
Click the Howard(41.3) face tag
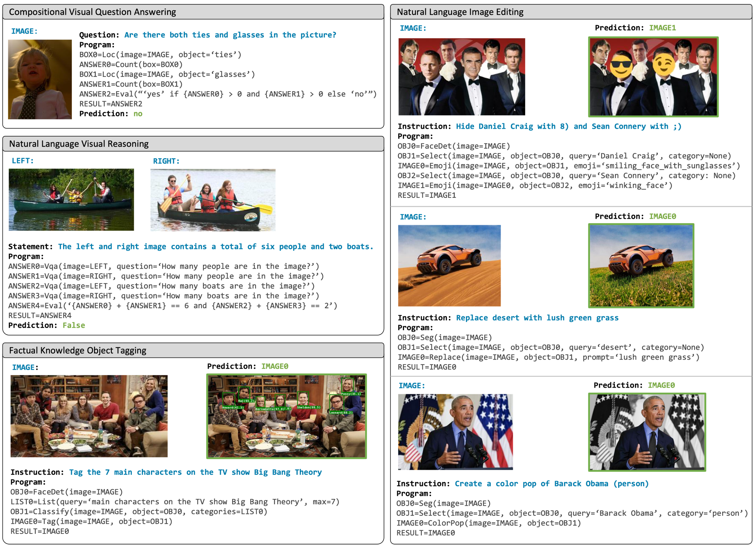tap(233, 408)
